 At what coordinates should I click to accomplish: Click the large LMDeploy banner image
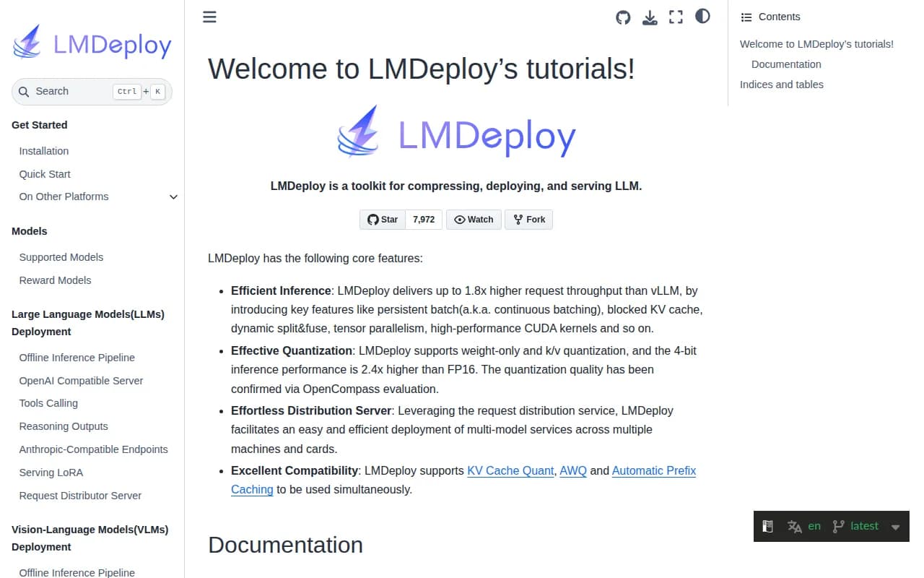456,132
